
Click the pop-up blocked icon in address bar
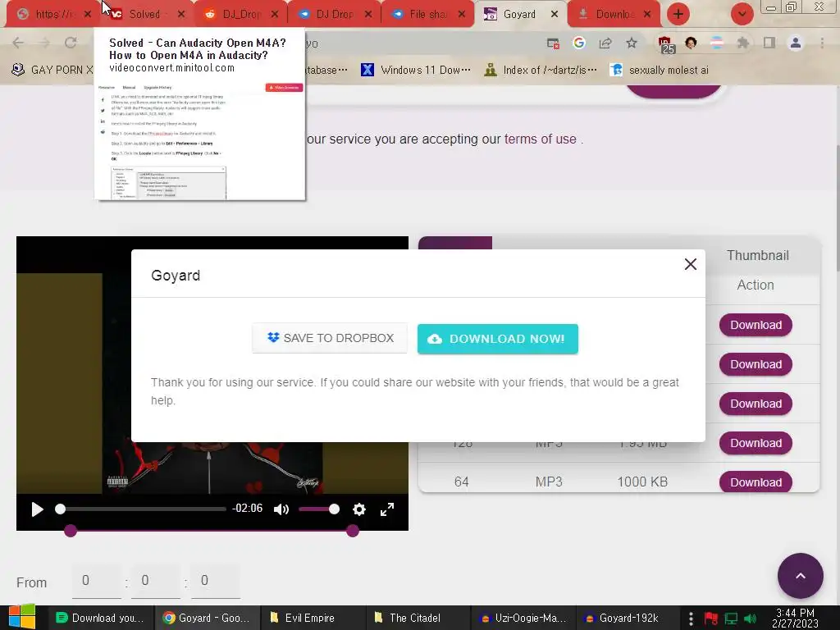pos(553,43)
